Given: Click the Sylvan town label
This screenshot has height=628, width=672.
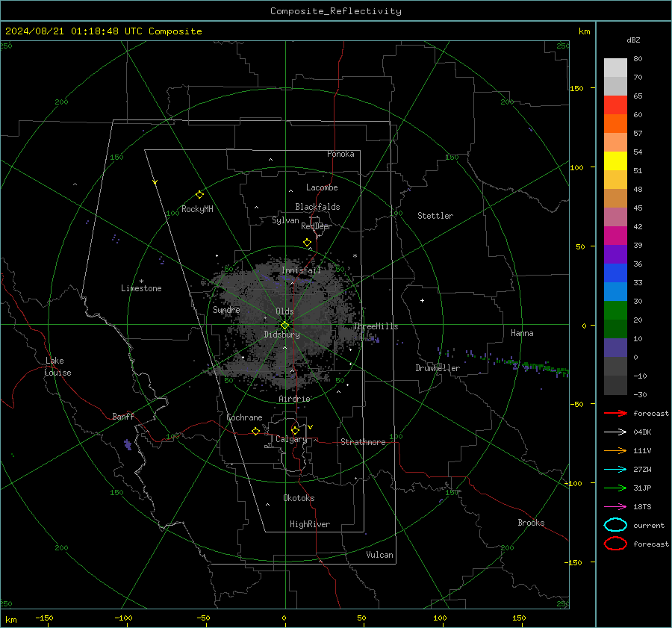Looking at the screenshot, I should pos(285,221).
